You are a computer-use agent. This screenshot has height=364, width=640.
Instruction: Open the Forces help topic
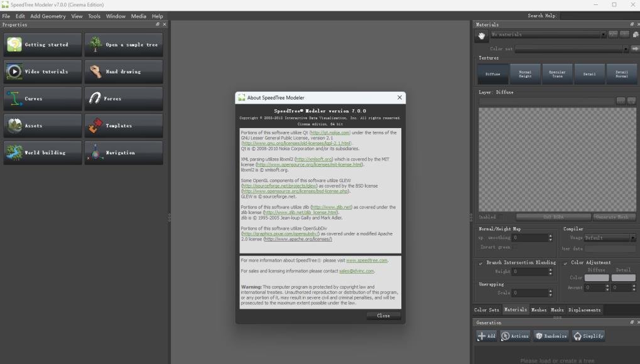[x=124, y=99]
